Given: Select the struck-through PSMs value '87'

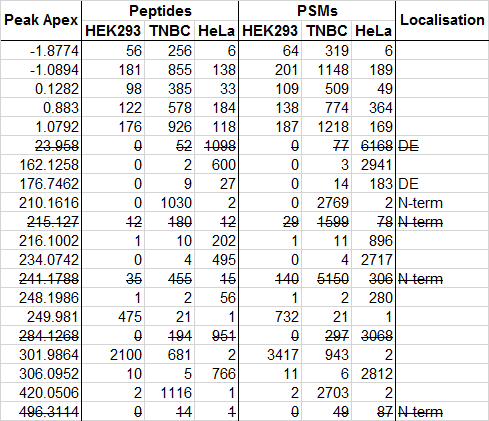Looking at the screenshot, I should (x=373, y=412).
